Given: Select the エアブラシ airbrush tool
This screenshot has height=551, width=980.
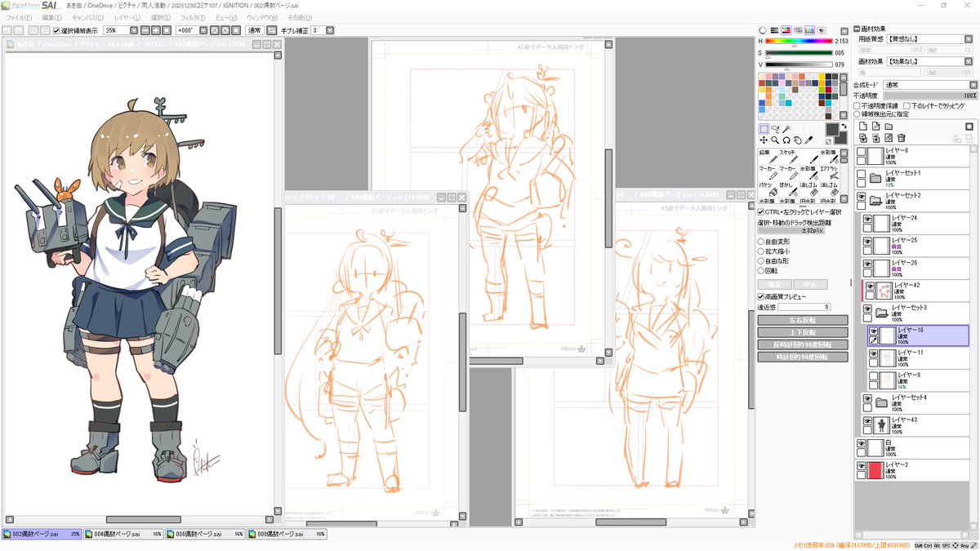Looking at the screenshot, I should coord(830,173).
